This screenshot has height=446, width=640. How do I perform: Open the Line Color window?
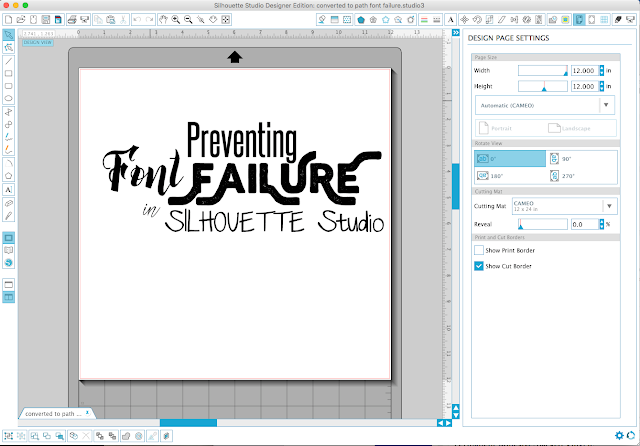(x=424, y=20)
